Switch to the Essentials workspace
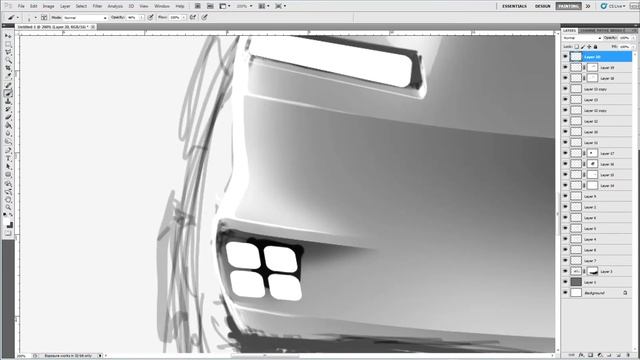The image size is (640, 360). [x=514, y=6]
